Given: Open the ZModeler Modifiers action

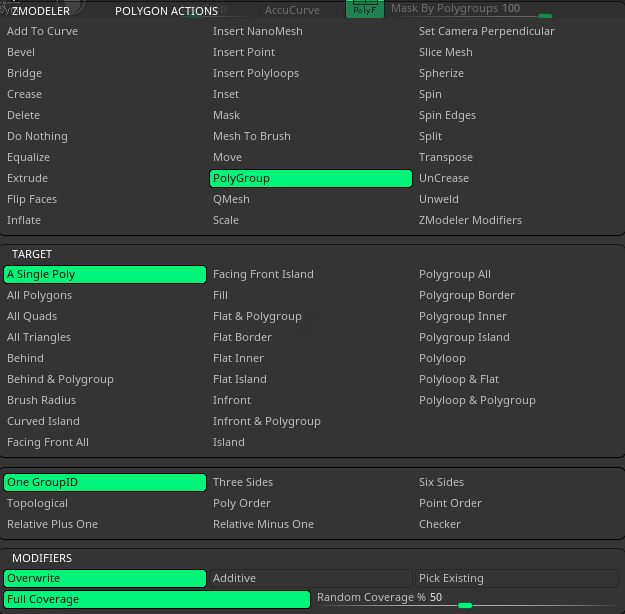Looking at the screenshot, I should (x=470, y=220).
